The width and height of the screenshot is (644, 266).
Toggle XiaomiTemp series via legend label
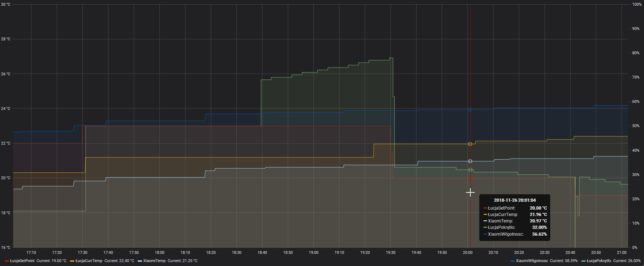point(154,261)
